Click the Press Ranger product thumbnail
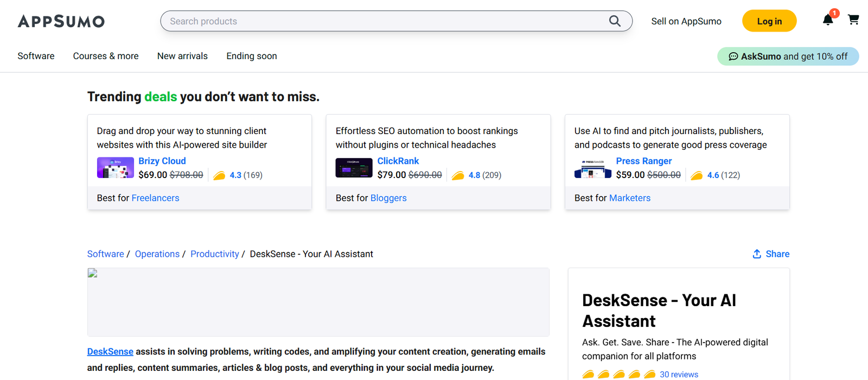 592,168
